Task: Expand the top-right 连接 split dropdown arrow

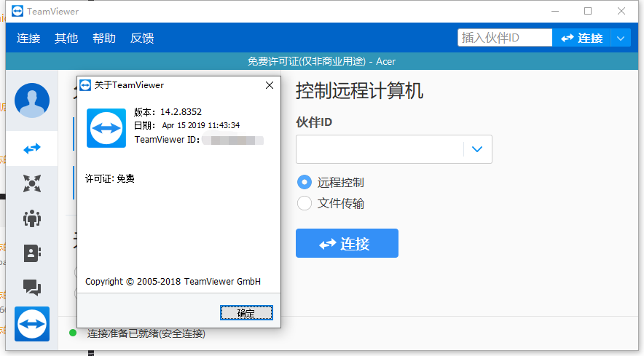Action: pyautogui.click(x=621, y=38)
